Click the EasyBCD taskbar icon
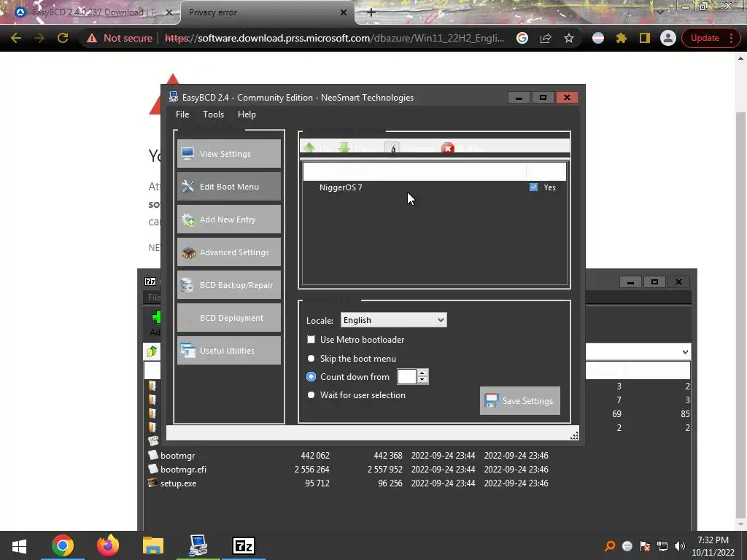This screenshot has width=747, height=560. (x=198, y=545)
